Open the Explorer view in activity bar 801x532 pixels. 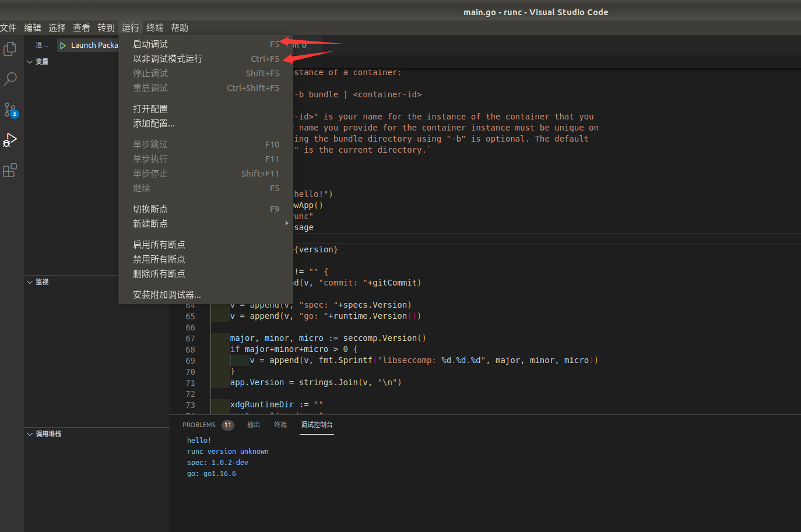pyautogui.click(x=10, y=49)
